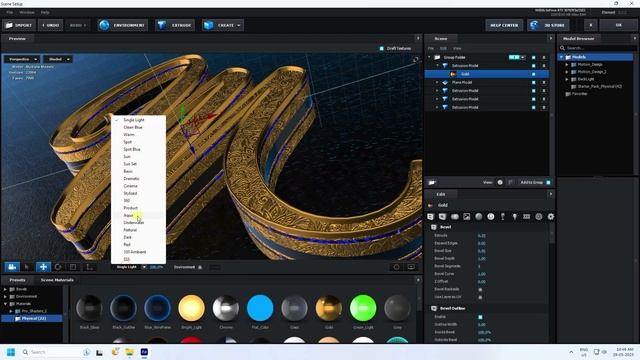Click the expand icon at viewport top-right

[416, 60]
